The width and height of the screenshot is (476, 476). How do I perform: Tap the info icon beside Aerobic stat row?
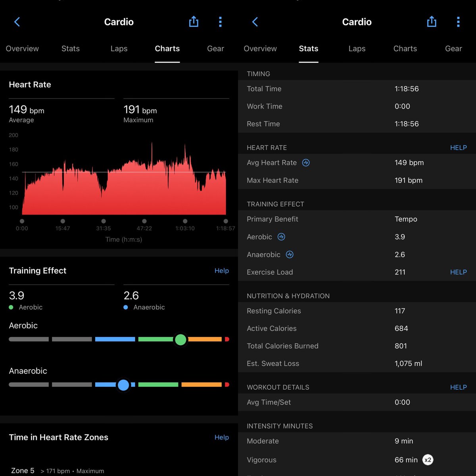(x=281, y=237)
